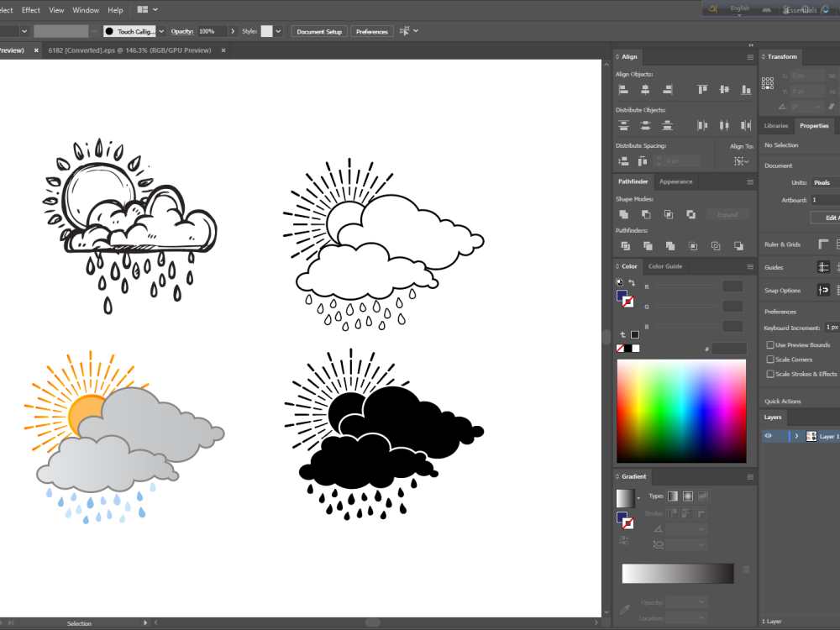The width and height of the screenshot is (840, 630).
Task: Open Opacity slider arrow
Action: pyautogui.click(x=233, y=31)
